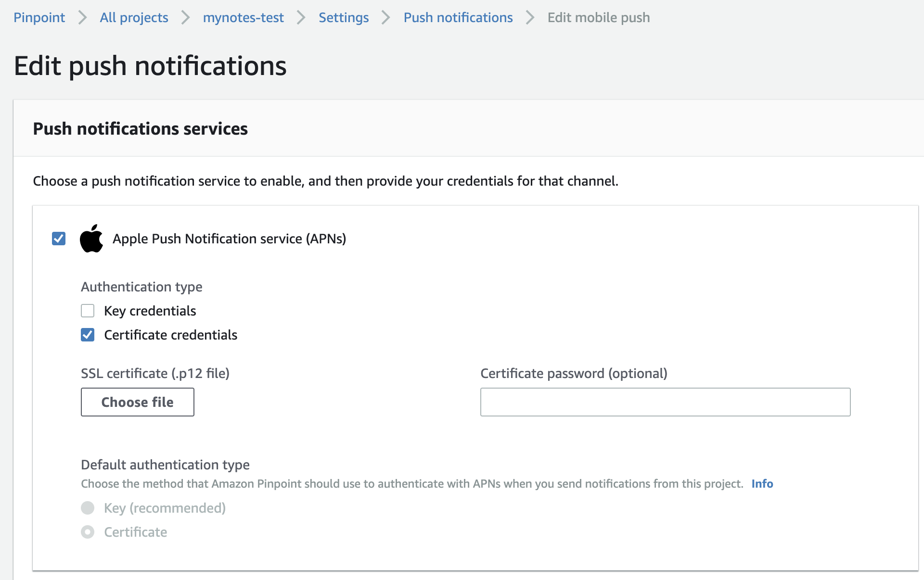Viewport: 924px width, 580px height.
Task: Uncheck the Certificate credentials checkbox
Action: (x=88, y=335)
